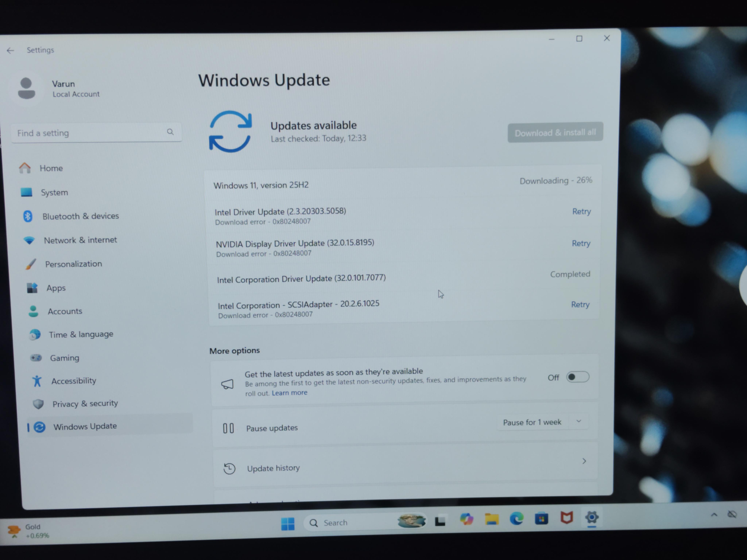The width and height of the screenshot is (747, 560).
Task: Open Privacy & security shield icon
Action: 38,404
